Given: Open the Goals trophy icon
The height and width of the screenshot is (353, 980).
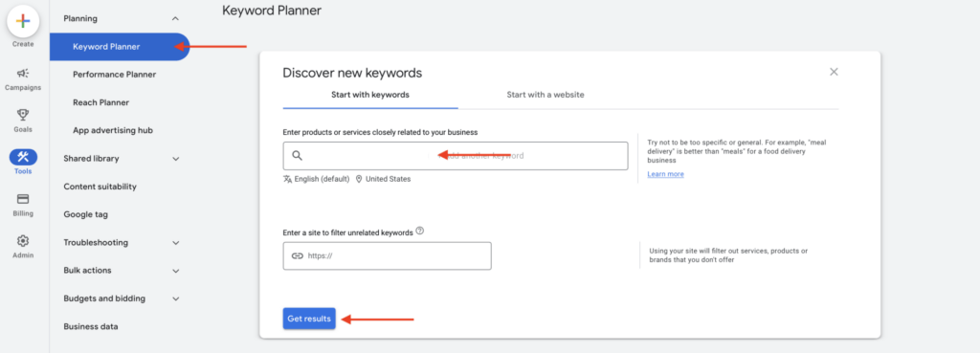Looking at the screenshot, I should pyautogui.click(x=23, y=115).
